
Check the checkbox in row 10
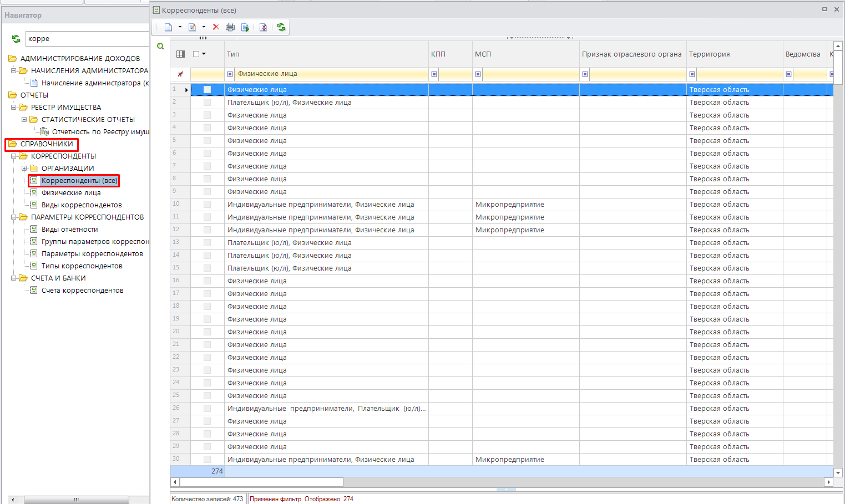[x=207, y=205]
